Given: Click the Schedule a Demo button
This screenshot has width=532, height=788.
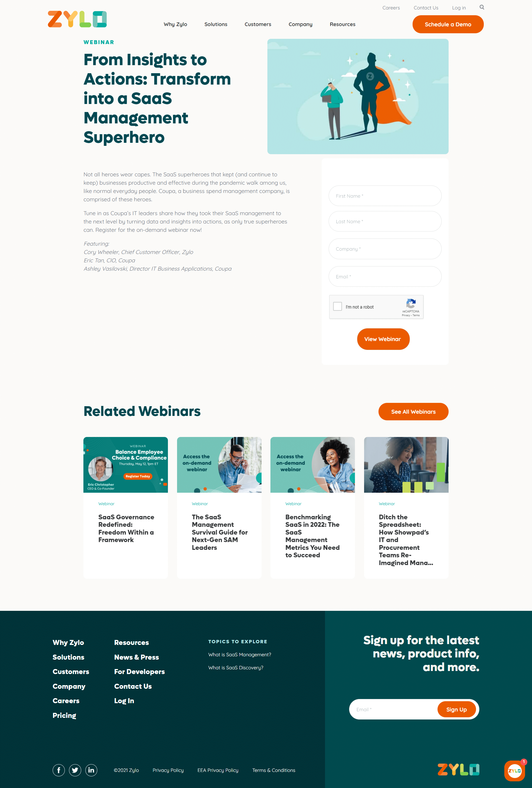Looking at the screenshot, I should pyautogui.click(x=448, y=24).
